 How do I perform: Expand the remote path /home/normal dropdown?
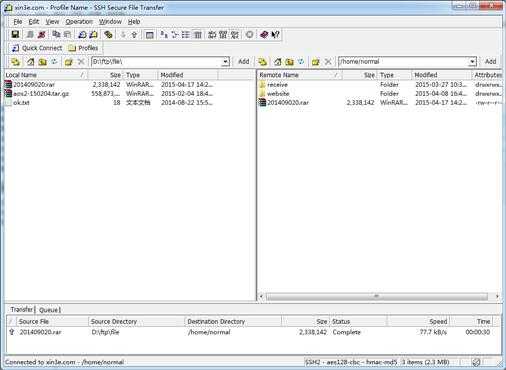[x=472, y=62]
